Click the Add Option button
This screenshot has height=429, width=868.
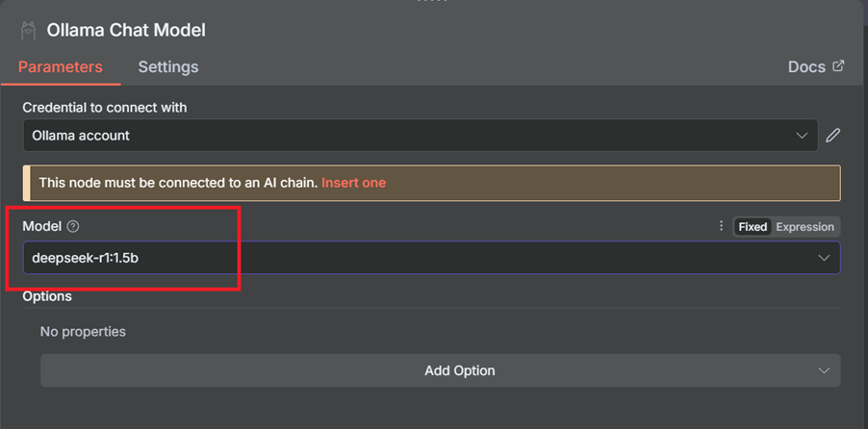coord(441,370)
